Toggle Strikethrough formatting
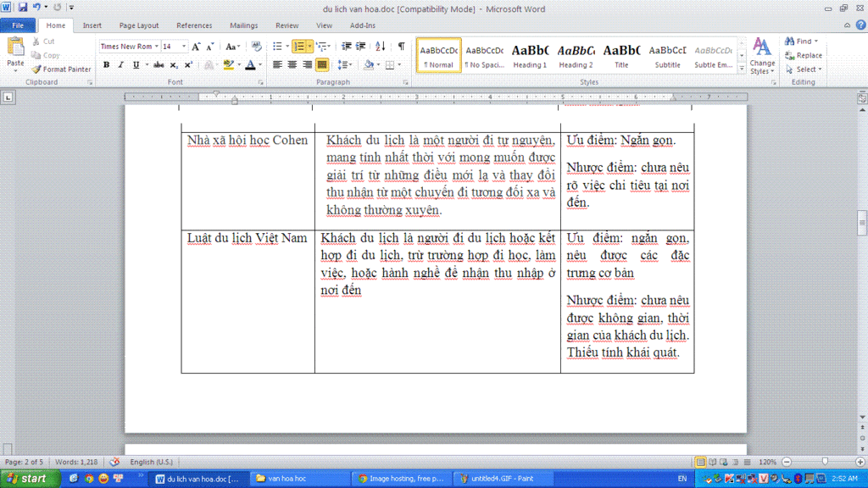 pyautogui.click(x=159, y=64)
